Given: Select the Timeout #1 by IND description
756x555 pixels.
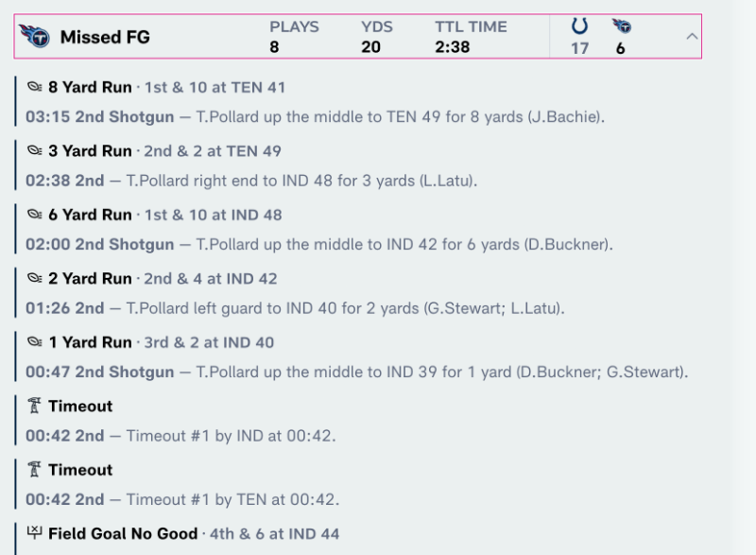Looking at the screenshot, I should click(x=231, y=436).
